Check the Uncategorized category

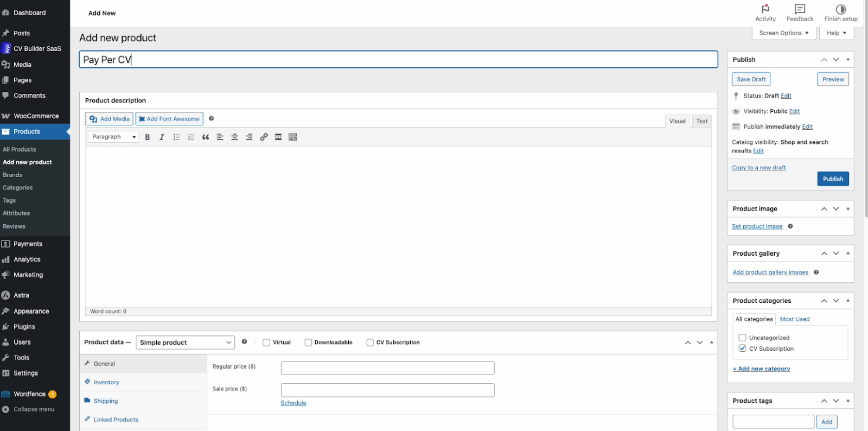(x=742, y=338)
